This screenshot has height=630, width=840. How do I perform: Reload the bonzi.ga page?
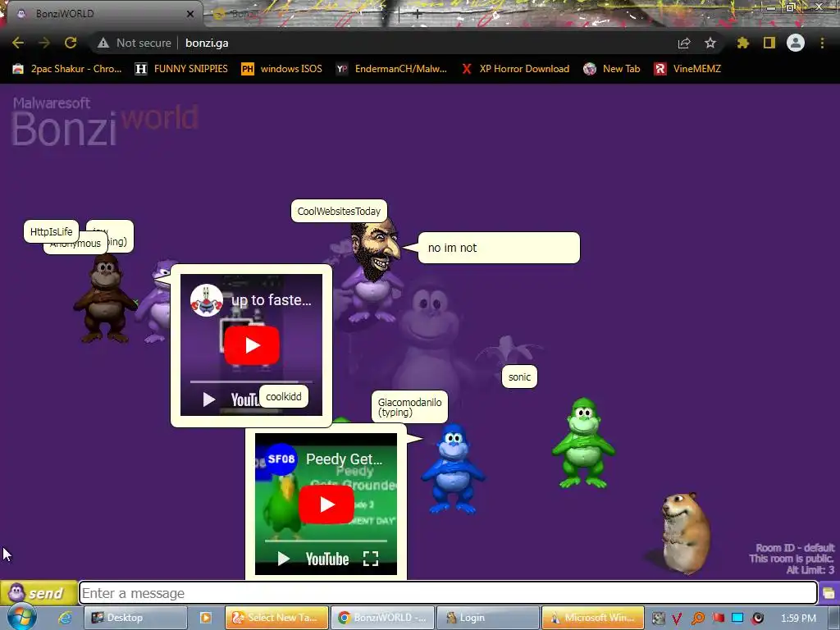pos(71,43)
